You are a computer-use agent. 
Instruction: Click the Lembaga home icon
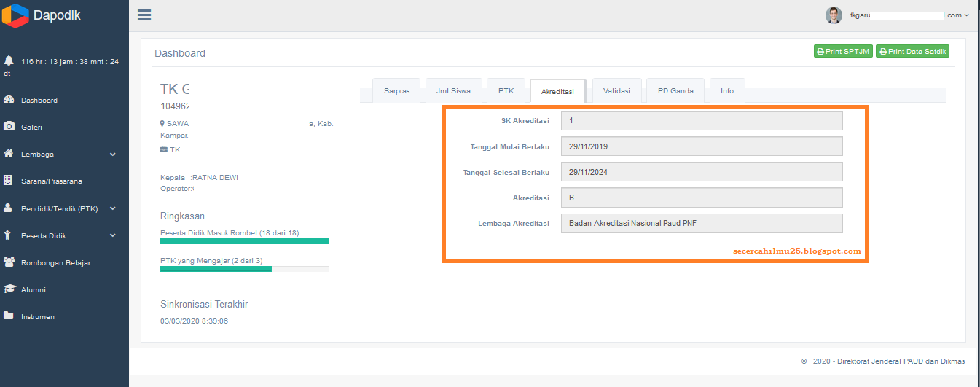(9, 154)
